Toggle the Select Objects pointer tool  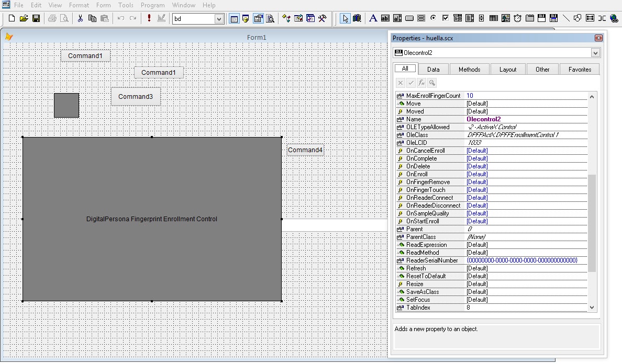click(x=345, y=18)
